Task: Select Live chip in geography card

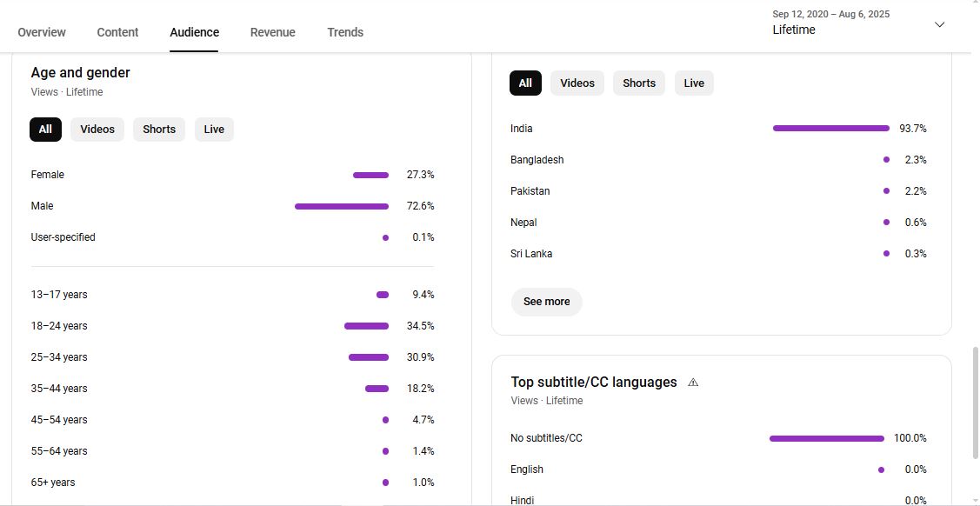Action: coord(694,83)
